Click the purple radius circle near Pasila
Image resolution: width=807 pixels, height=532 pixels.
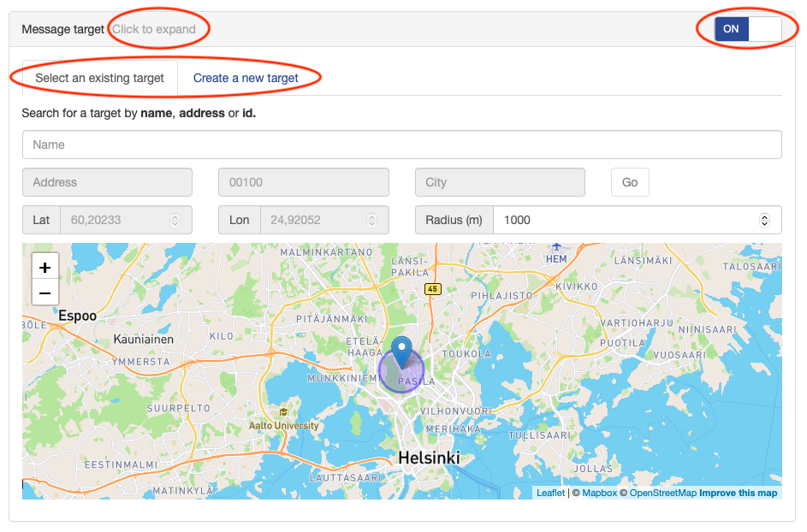(401, 370)
